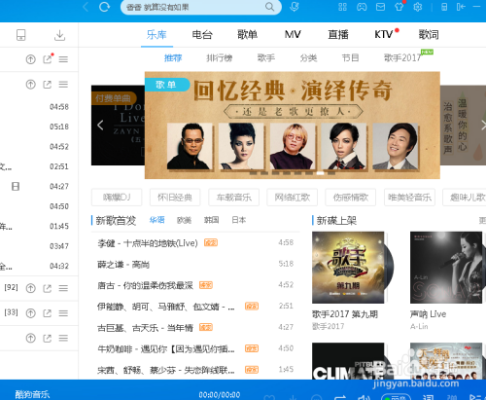Filter new songs by 日本
486x400 pixels.
click(239, 220)
